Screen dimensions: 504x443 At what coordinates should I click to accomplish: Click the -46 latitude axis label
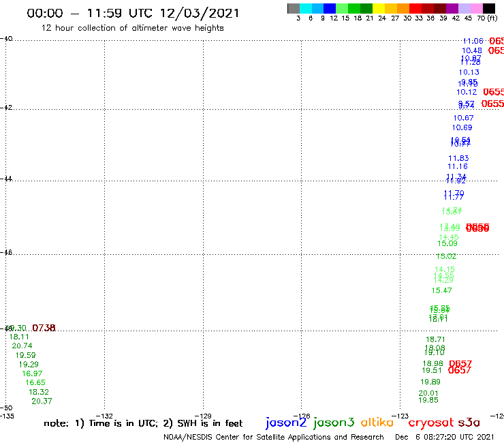click(x=6, y=252)
